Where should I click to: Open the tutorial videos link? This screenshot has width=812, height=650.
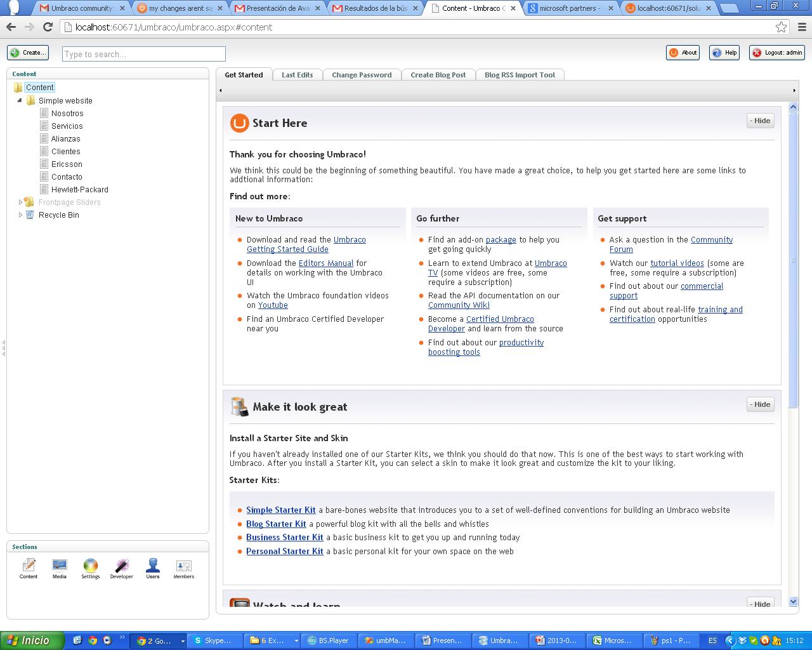pyautogui.click(x=677, y=263)
